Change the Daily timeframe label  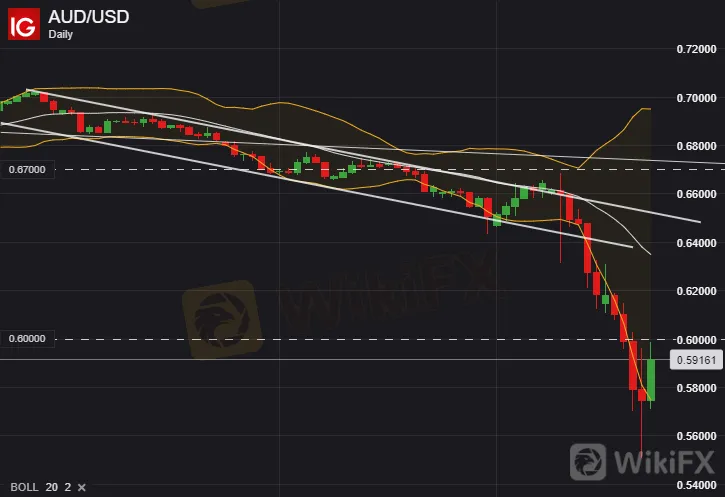(61, 35)
